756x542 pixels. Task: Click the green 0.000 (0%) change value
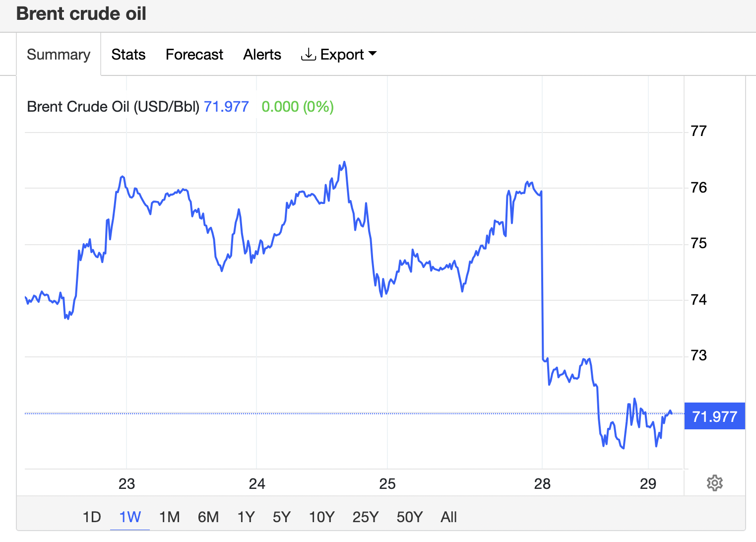coord(298,107)
